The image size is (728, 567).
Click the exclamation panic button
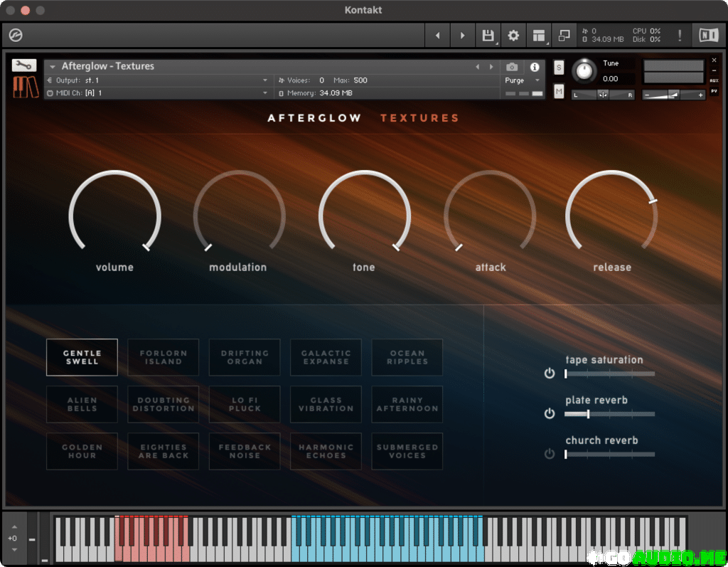[x=680, y=36]
